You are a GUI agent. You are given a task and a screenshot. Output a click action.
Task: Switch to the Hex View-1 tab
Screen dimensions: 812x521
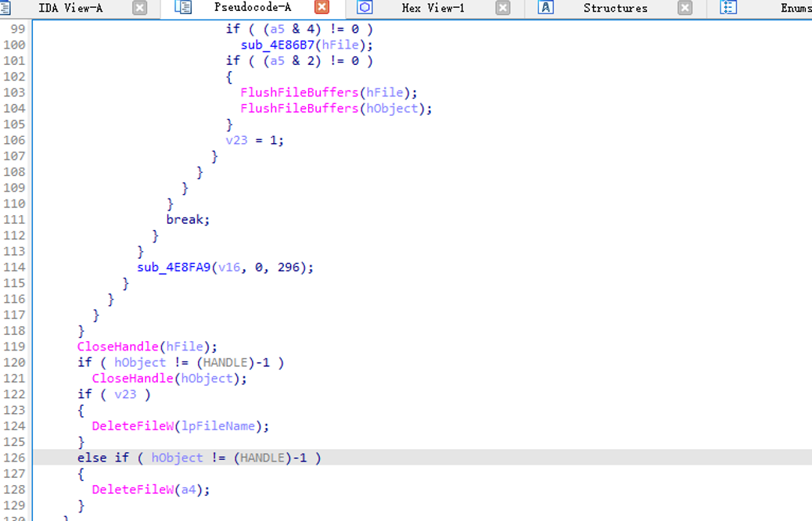(x=433, y=9)
